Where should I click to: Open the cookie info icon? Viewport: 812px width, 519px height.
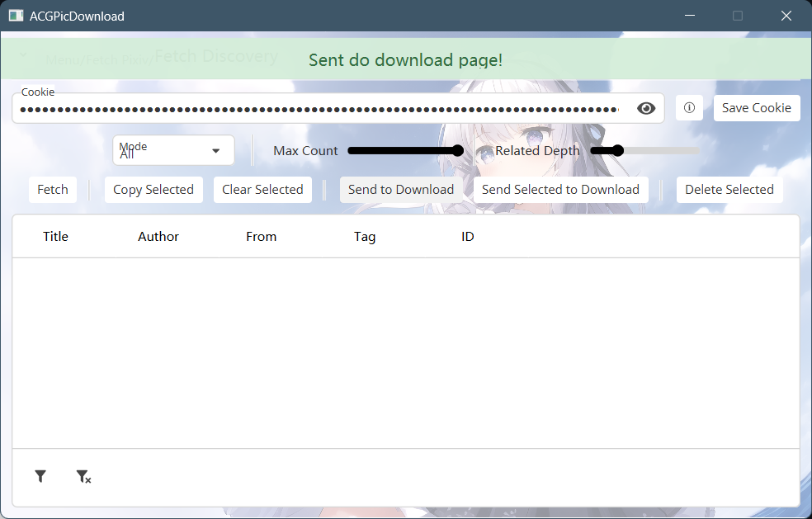pyautogui.click(x=689, y=108)
